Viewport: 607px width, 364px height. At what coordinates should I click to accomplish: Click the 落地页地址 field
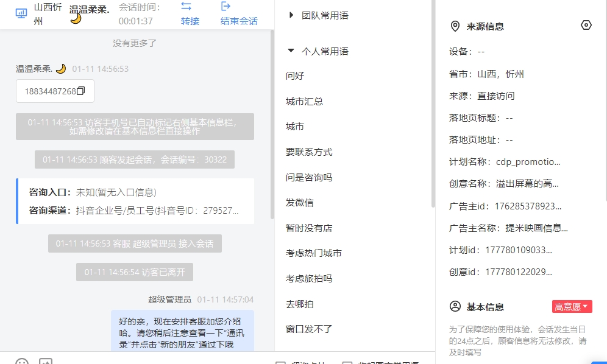coord(481,140)
